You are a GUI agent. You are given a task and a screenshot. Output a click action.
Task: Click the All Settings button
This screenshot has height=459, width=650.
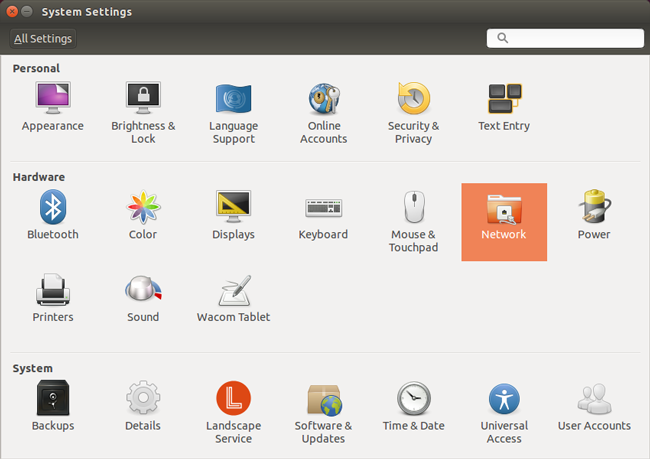tap(43, 39)
